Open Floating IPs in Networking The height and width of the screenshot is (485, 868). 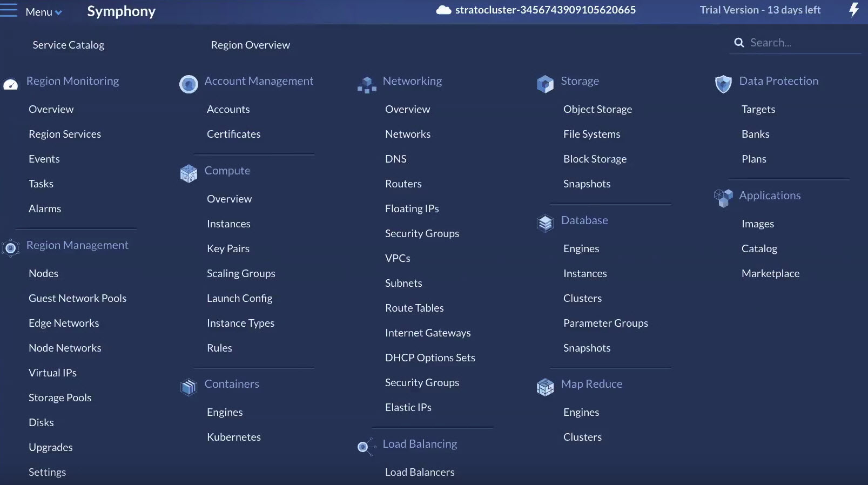click(412, 208)
